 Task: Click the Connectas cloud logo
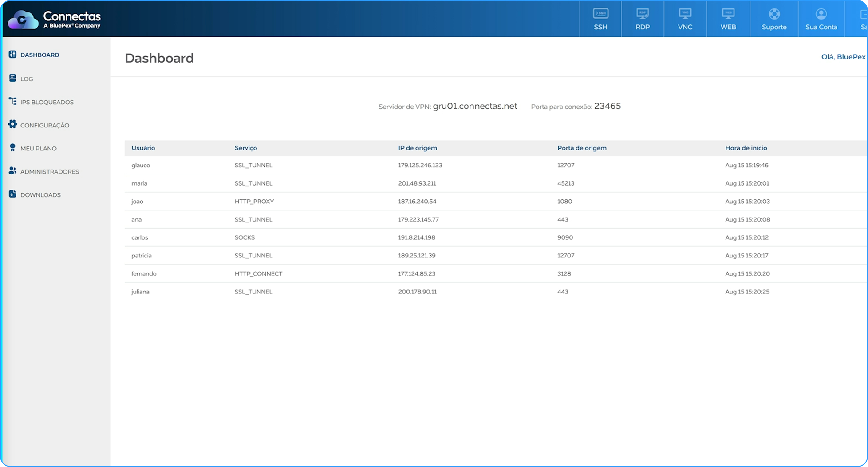[x=24, y=20]
